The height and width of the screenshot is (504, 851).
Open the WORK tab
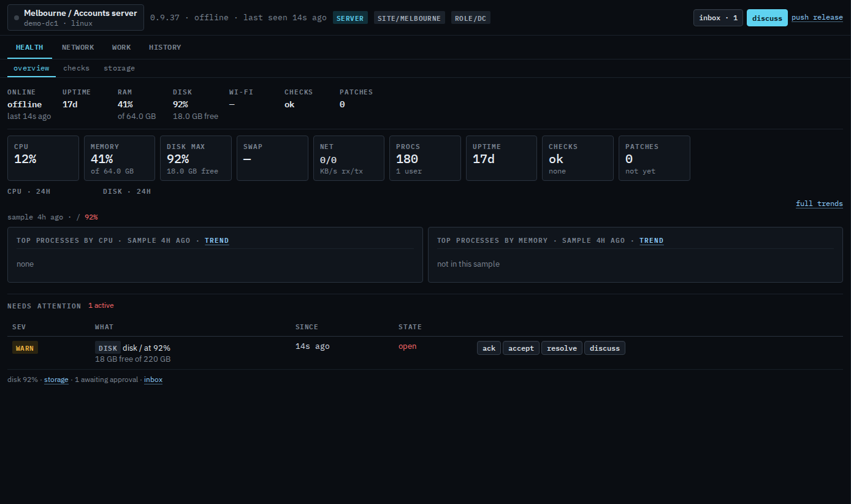[x=121, y=47]
